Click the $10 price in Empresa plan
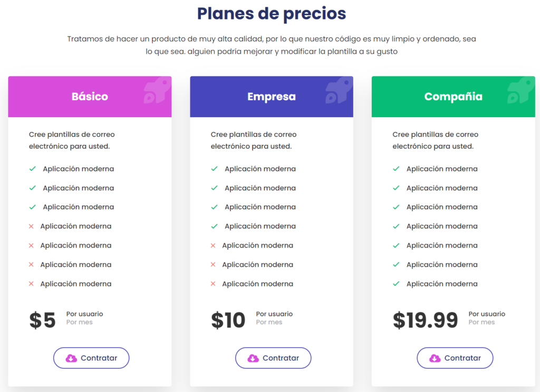Image resolution: width=540 pixels, height=392 pixels. pos(228,320)
